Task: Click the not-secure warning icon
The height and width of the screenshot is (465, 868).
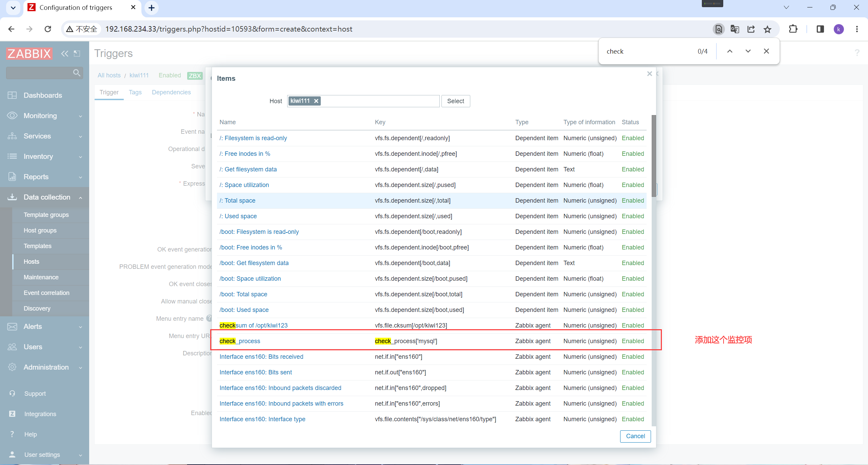Action: click(70, 29)
